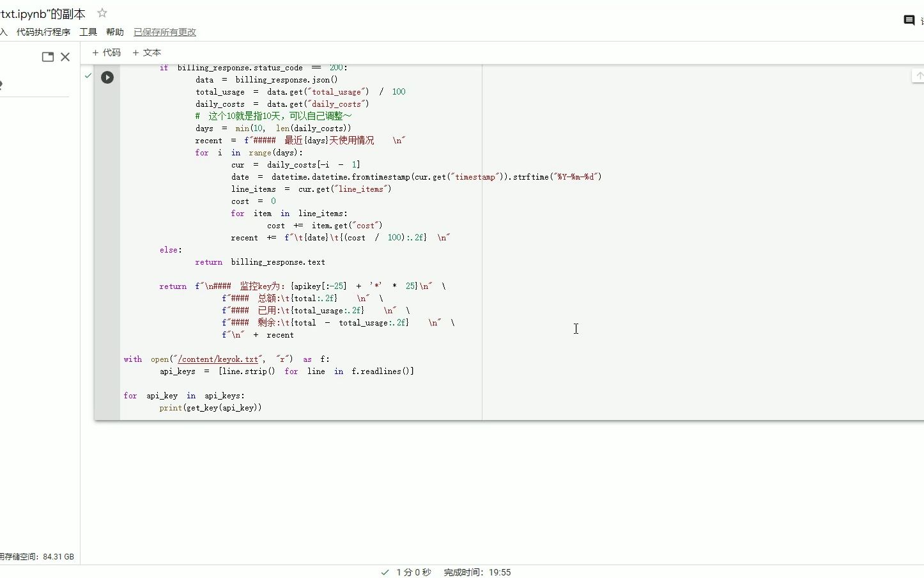Toggle the star to favorite the notebook
This screenshot has height=578, width=924.
pos(101,12)
